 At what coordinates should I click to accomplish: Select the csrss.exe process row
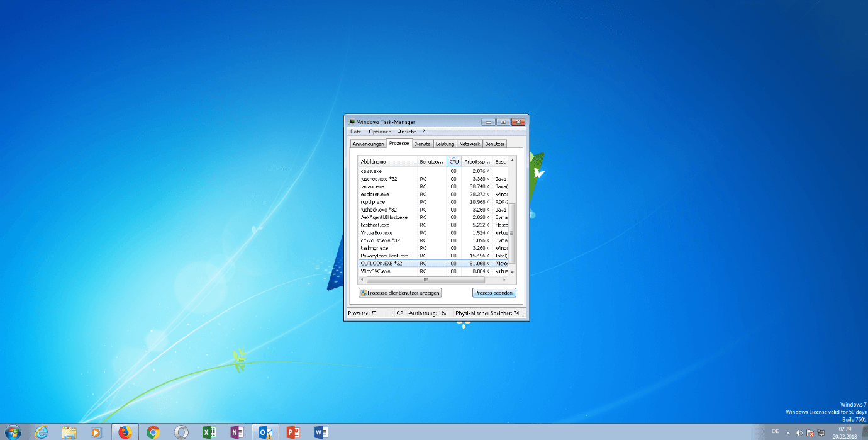click(433, 171)
